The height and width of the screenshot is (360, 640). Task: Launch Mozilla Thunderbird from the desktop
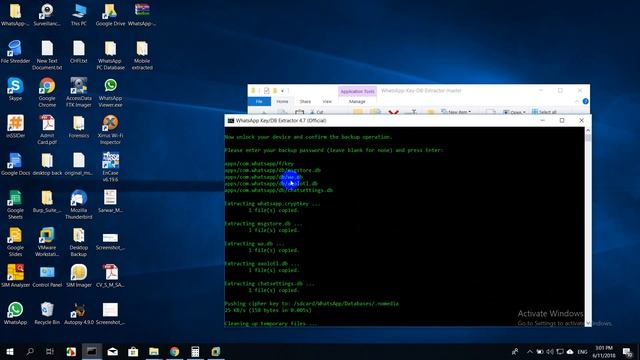click(78, 204)
